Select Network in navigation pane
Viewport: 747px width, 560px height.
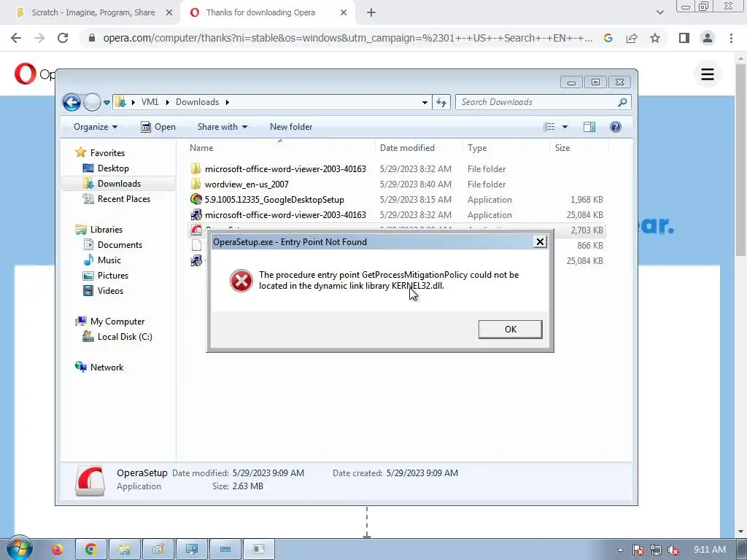107,367
